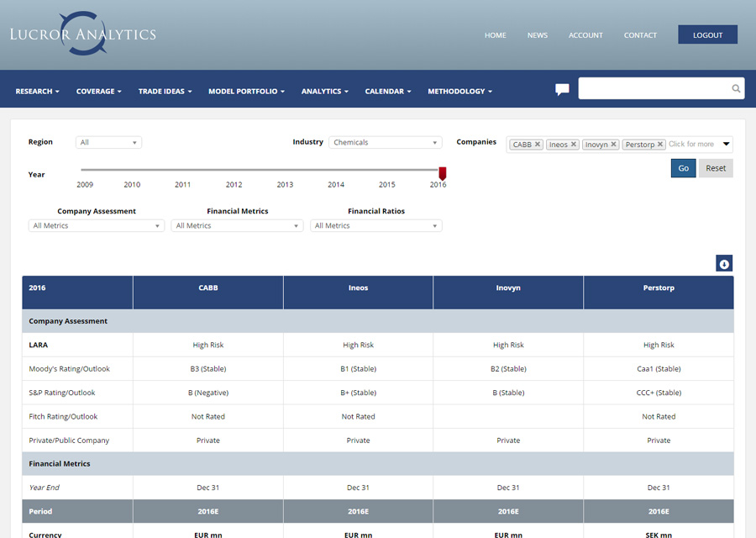
Task: Open the Model Portfolio menu
Action: coord(246,91)
